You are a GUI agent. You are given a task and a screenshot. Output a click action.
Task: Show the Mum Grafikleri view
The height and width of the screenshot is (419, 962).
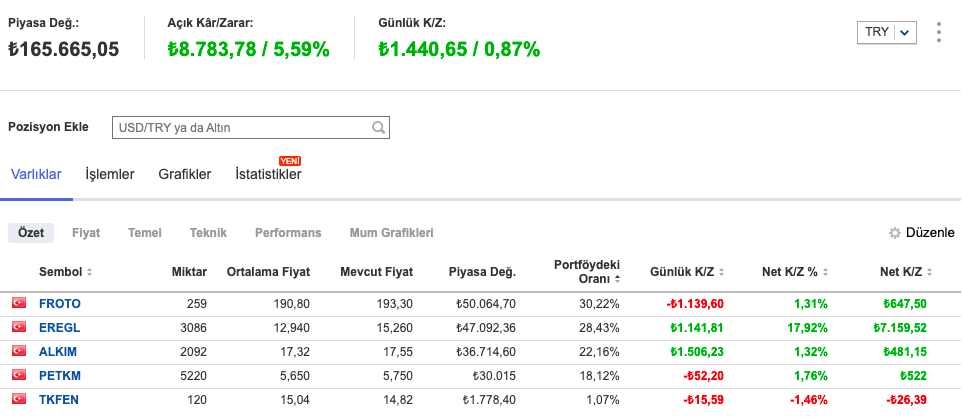[x=391, y=233]
